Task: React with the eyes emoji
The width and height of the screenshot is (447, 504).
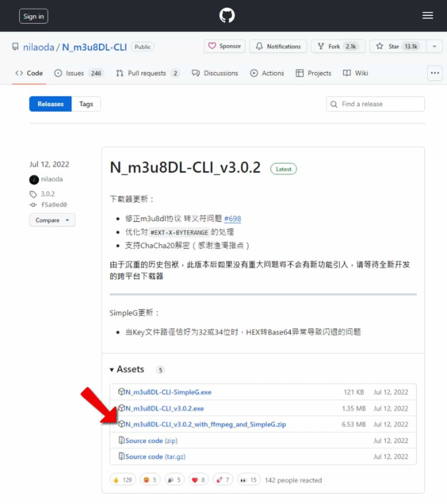Action: (248, 480)
